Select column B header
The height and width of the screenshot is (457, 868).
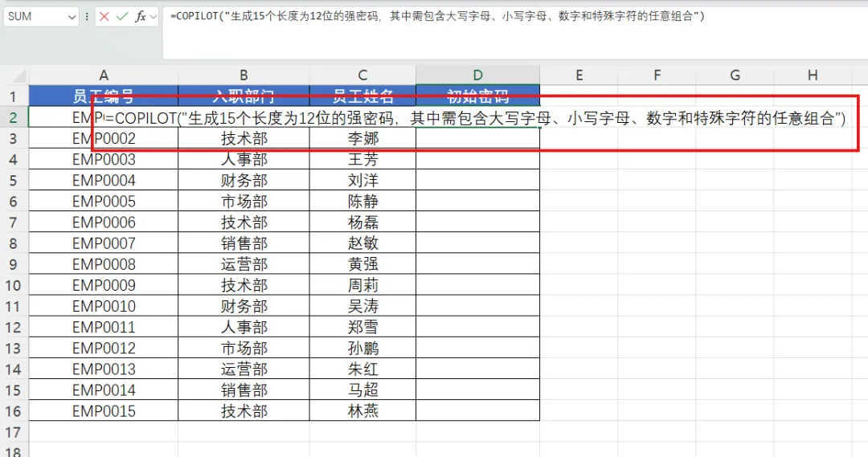click(x=244, y=75)
